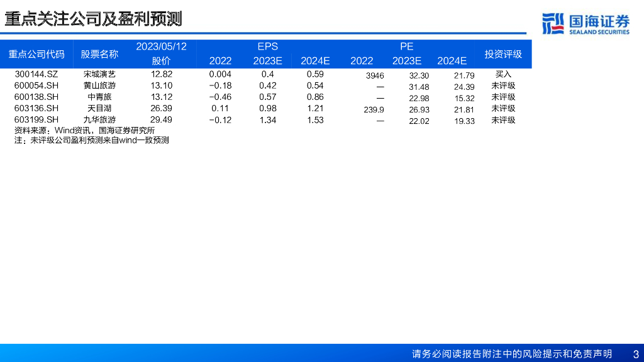Click 2023E EPS value 0.98
644x362 pixels.
(x=268, y=108)
